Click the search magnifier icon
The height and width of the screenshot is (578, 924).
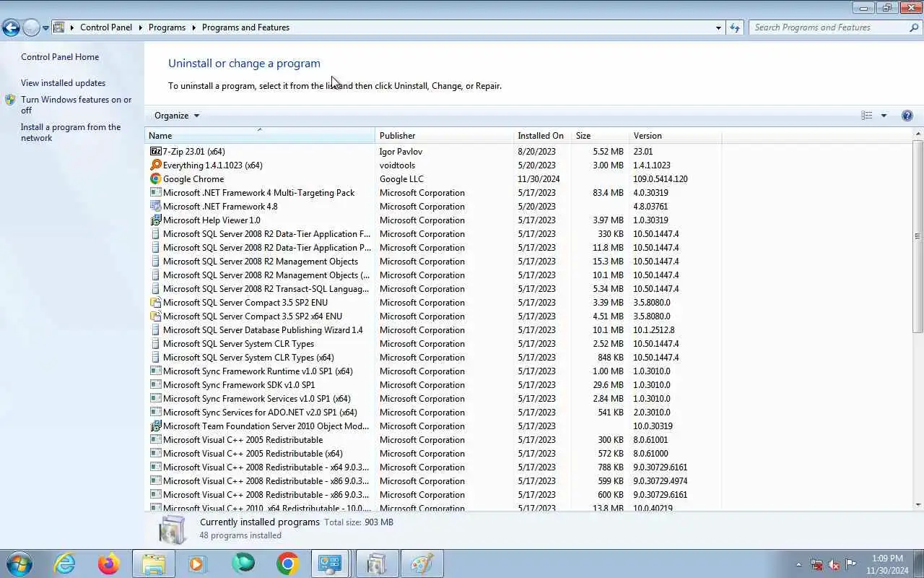pos(914,27)
